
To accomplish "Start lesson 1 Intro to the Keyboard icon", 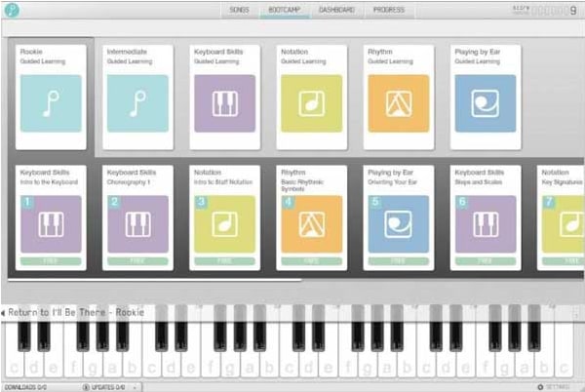I will (51, 224).
